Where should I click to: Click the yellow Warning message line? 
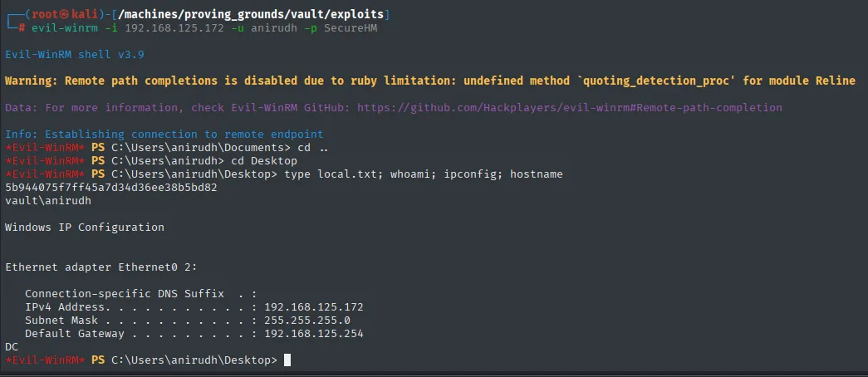point(430,81)
